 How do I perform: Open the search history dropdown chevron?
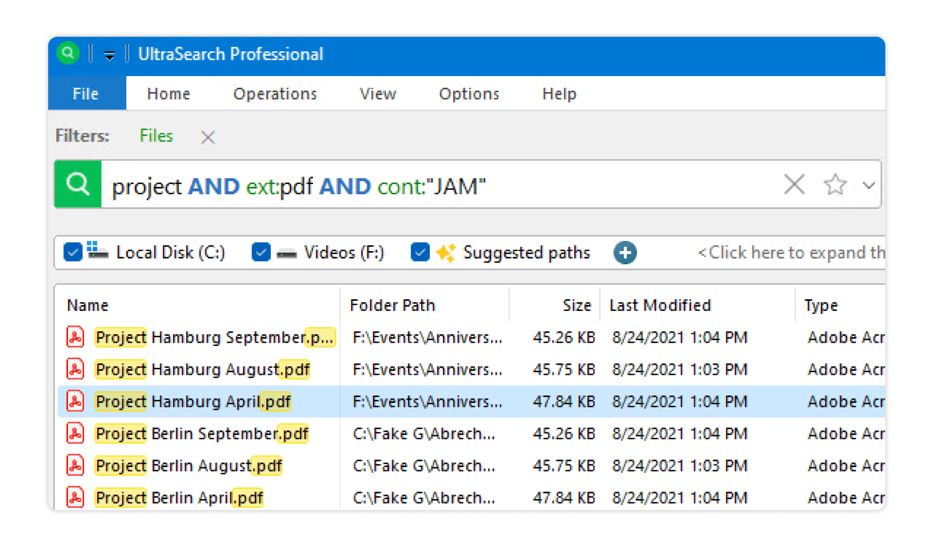869,185
